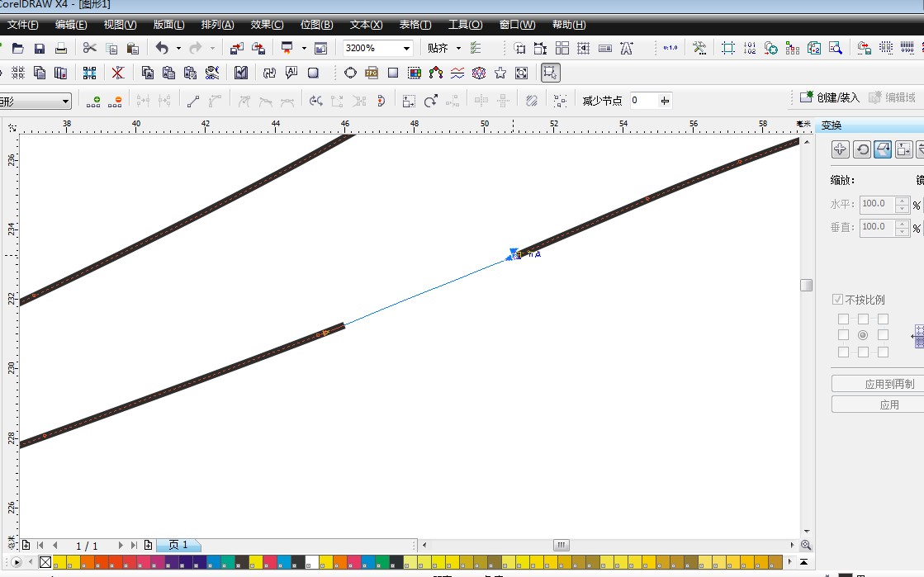Convert curve to straight line icon
Image resolution: width=924 pixels, height=577 pixels.
pos(193,102)
